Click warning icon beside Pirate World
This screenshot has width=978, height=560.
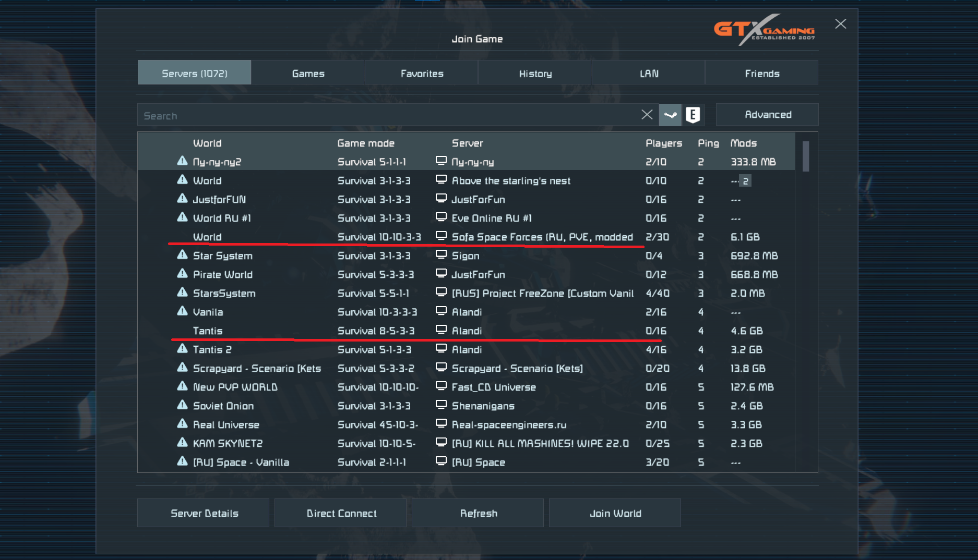(x=182, y=274)
